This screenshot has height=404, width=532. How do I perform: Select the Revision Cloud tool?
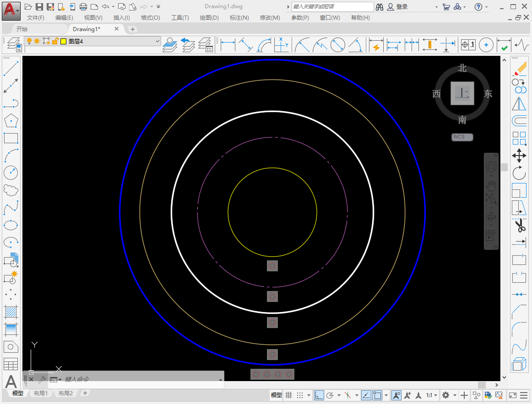[11, 190]
